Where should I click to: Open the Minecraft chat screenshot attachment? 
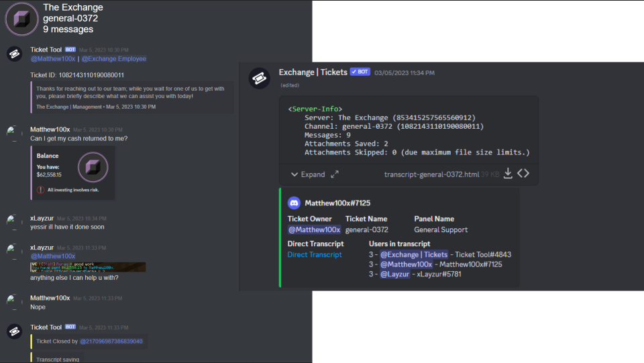pos(88,267)
